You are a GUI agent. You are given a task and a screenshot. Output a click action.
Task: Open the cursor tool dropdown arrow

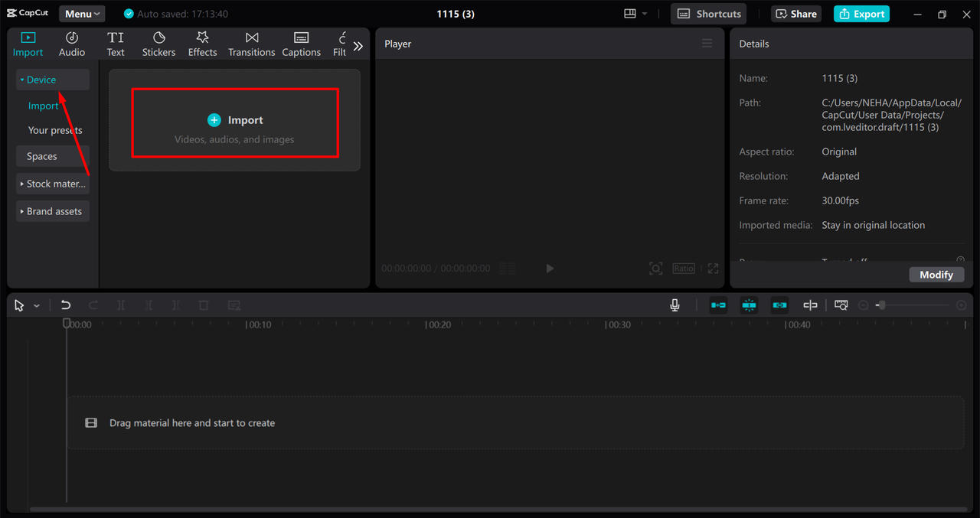(36, 306)
